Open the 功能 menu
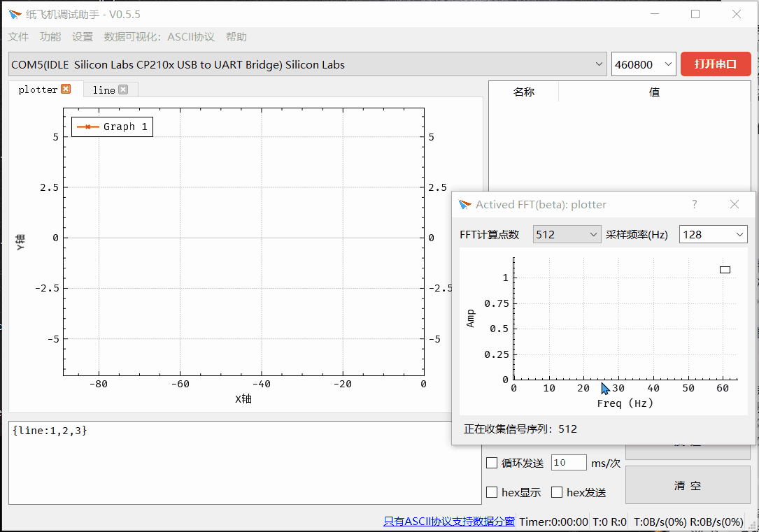The image size is (759, 532). [50, 37]
